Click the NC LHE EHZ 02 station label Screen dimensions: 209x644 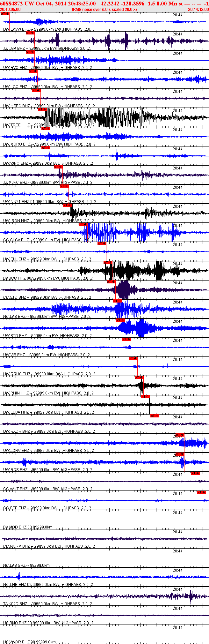48,585
